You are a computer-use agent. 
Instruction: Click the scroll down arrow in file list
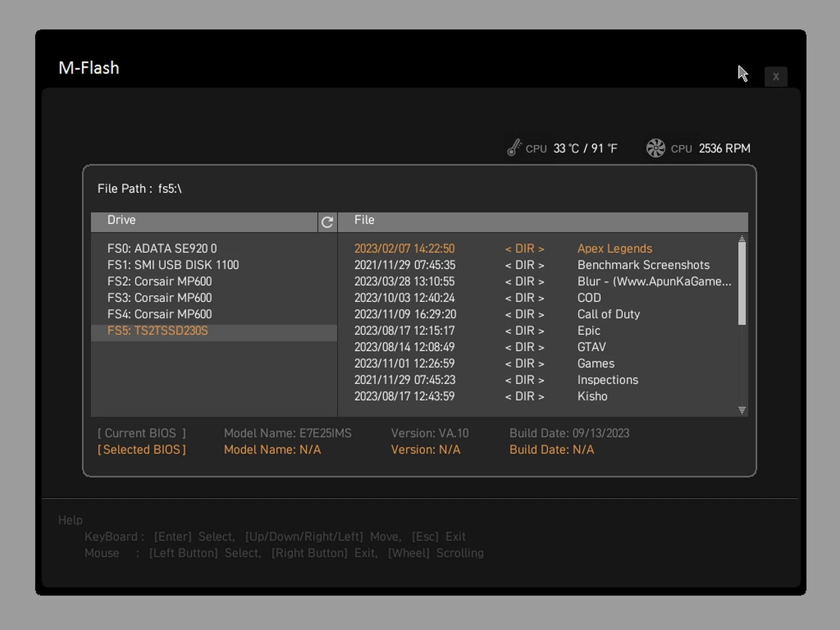point(742,410)
